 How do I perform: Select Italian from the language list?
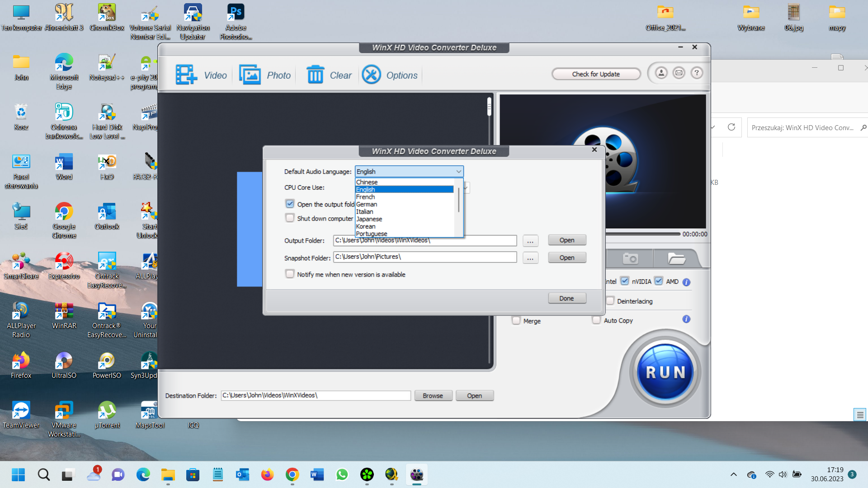pos(404,211)
